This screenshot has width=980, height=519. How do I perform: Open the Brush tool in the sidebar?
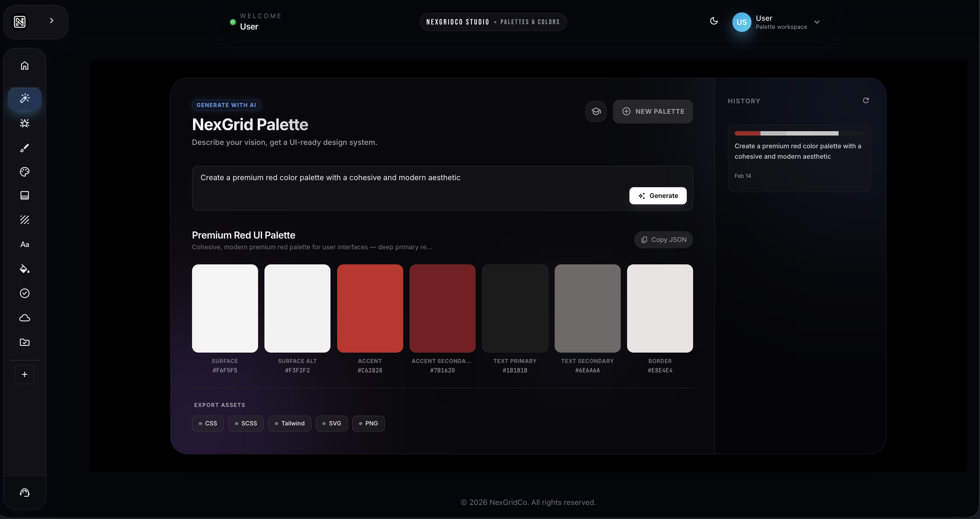tap(24, 148)
